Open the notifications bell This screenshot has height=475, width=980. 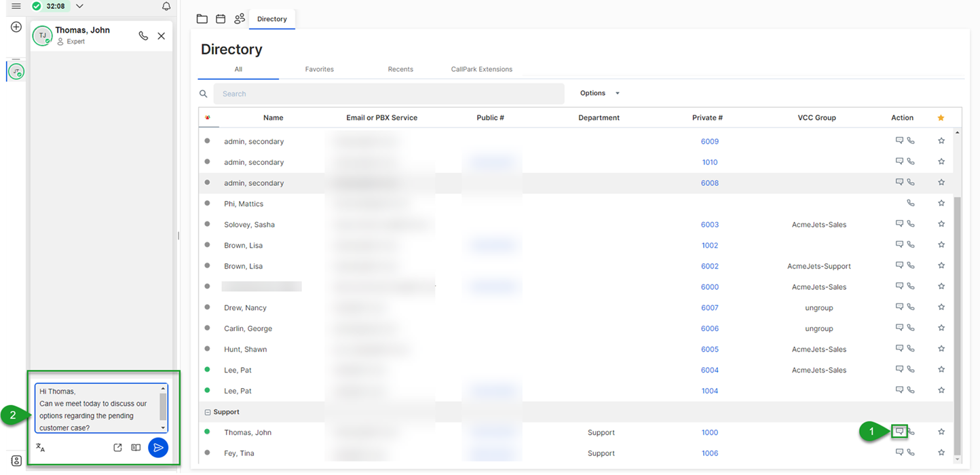(x=166, y=6)
